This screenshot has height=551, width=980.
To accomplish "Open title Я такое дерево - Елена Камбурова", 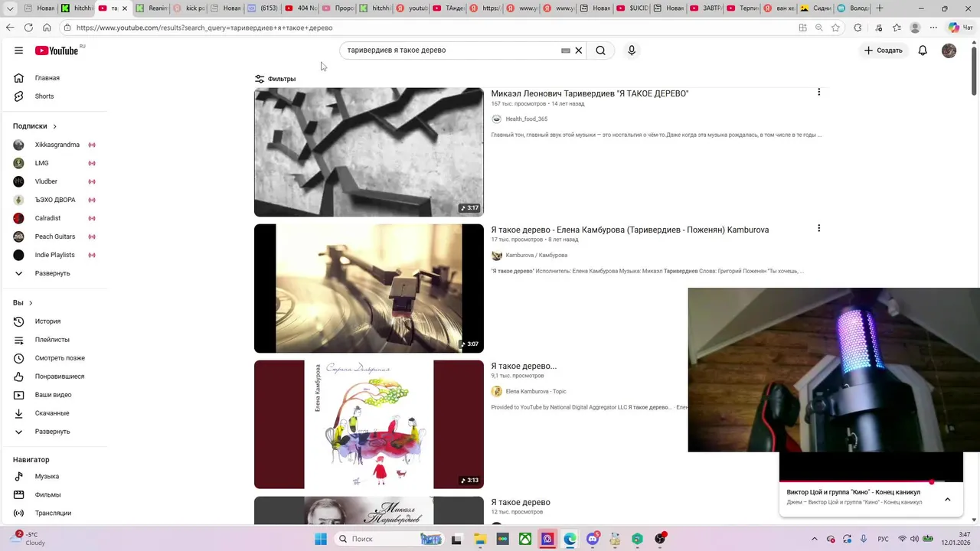I will coord(630,230).
